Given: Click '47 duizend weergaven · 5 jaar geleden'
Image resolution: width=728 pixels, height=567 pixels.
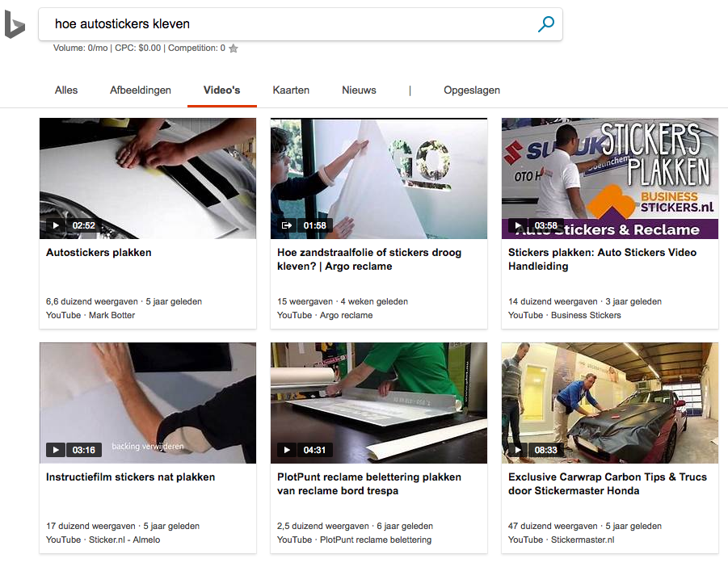Looking at the screenshot, I should tap(585, 526).
